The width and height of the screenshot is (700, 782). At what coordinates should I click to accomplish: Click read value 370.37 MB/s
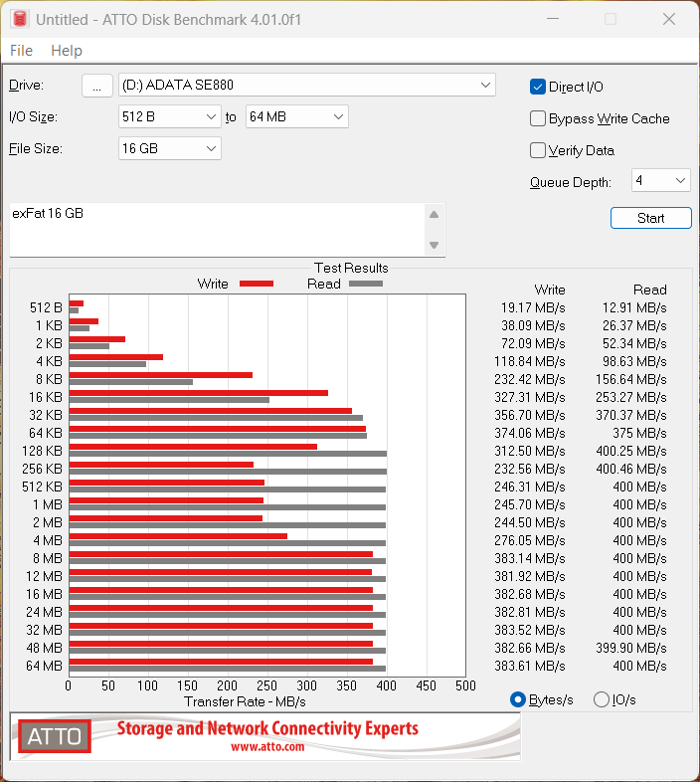(x=631, y=415)
